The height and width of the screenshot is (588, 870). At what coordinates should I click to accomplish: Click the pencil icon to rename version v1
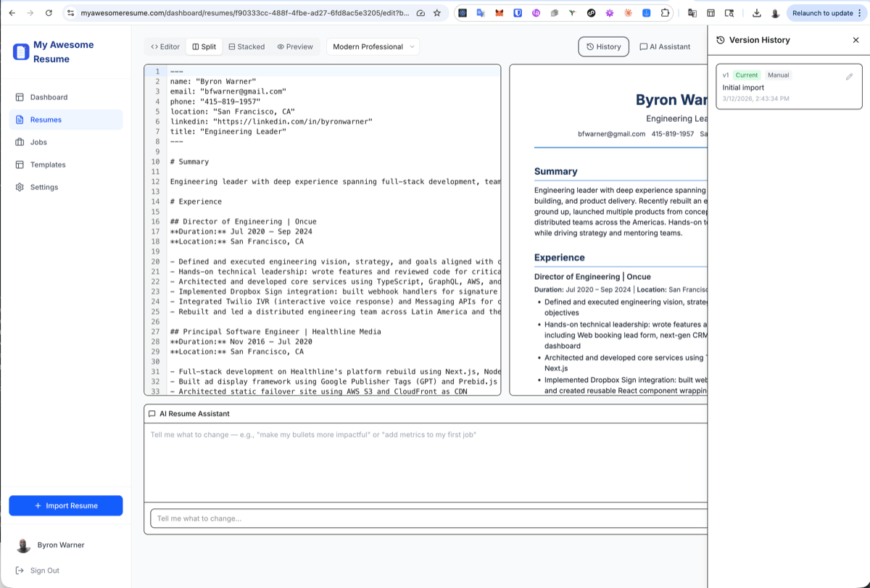coord(848,75)
